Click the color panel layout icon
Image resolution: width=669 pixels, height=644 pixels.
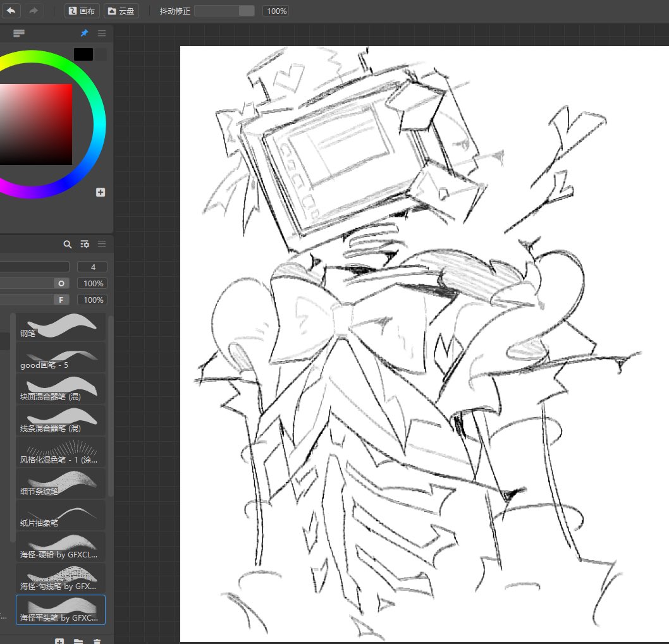19,33
